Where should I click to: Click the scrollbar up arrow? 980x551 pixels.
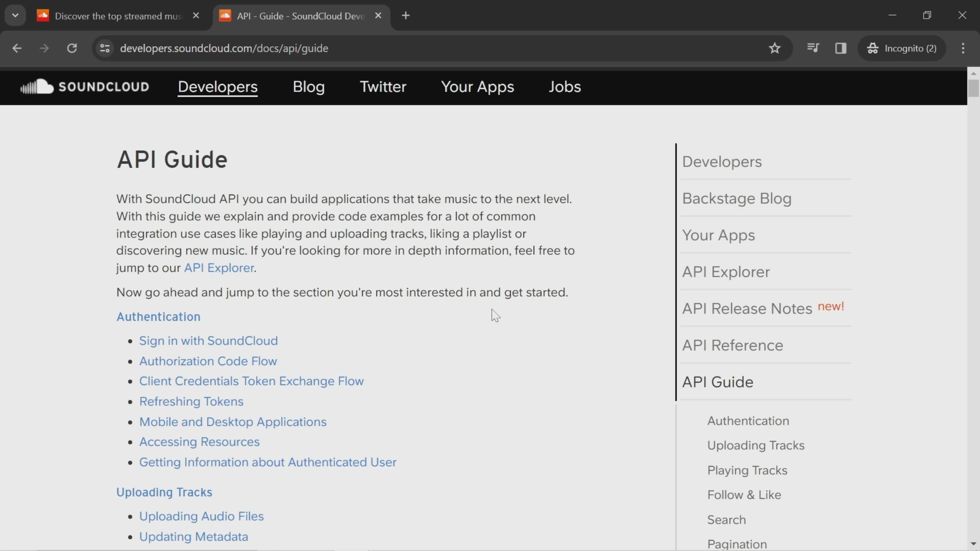(x=973, y=73)
